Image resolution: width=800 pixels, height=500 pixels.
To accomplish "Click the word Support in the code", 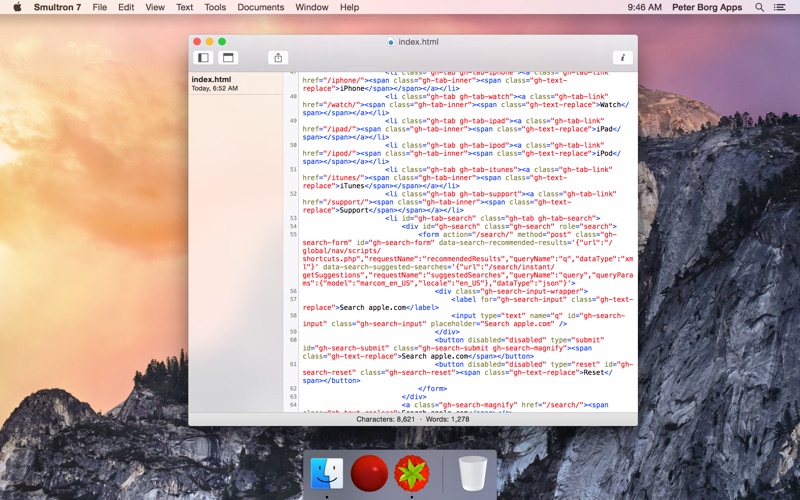I will pos(354,210).
